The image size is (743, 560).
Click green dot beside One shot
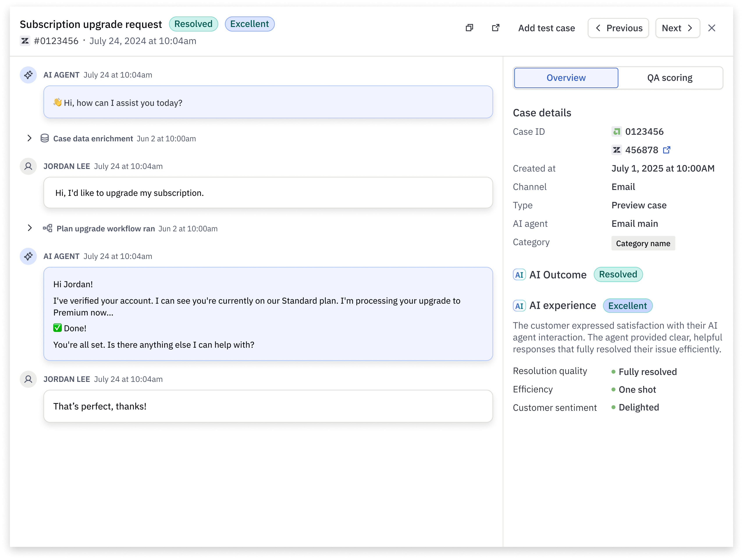[x=613, y=390]
